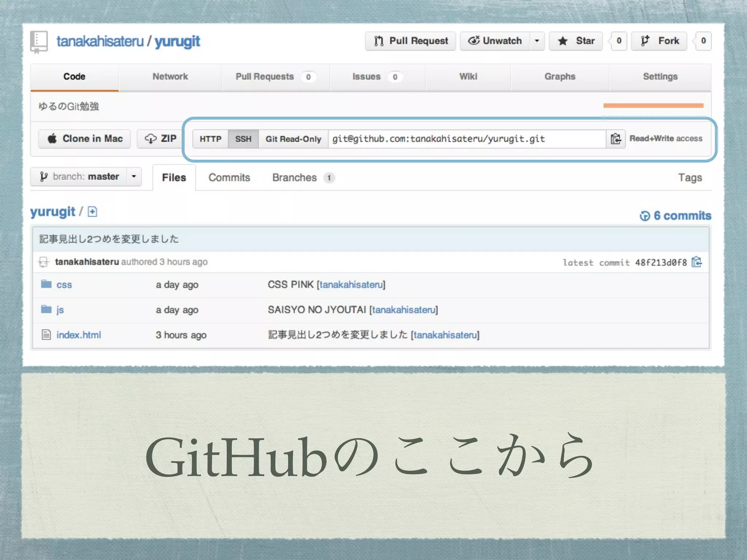Open the Issues tab

click(x=377, y=77)
